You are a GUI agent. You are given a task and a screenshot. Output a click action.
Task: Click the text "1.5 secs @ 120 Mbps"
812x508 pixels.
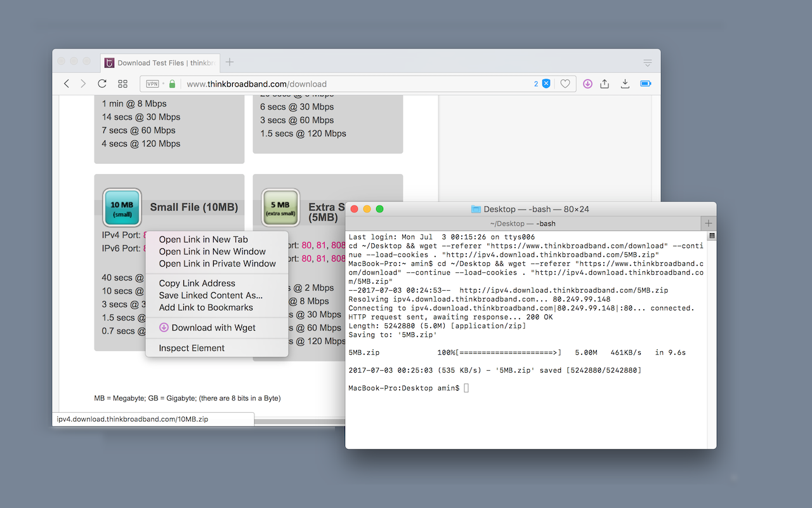click(x=303, y=133)
